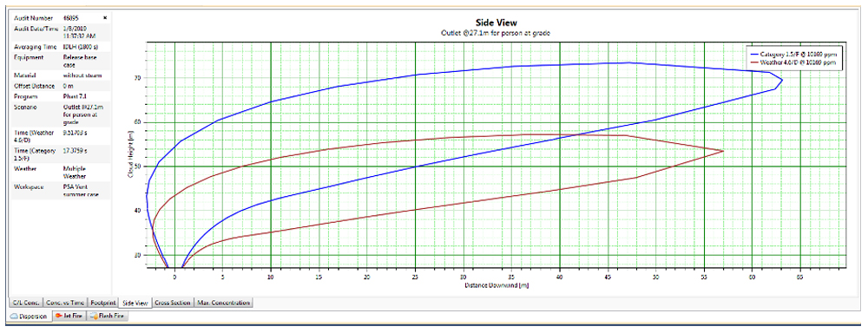Open the Jet Fire results tab

69,317
